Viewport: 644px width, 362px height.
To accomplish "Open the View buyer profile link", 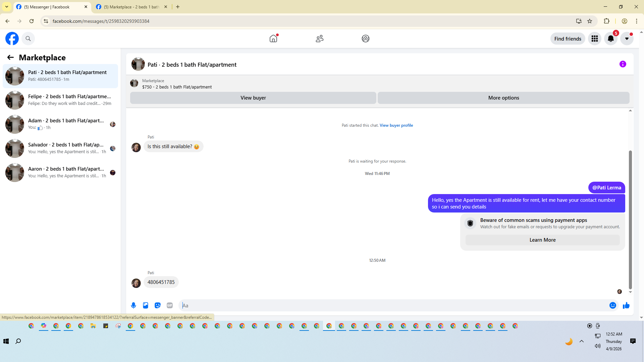I will (396, 125).
